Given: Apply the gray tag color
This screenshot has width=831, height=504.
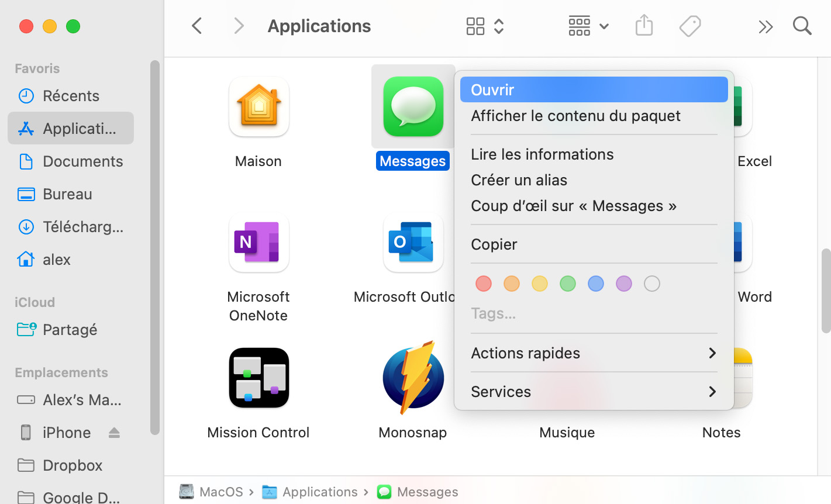Looking at the screenshot, I should [652, 284].
